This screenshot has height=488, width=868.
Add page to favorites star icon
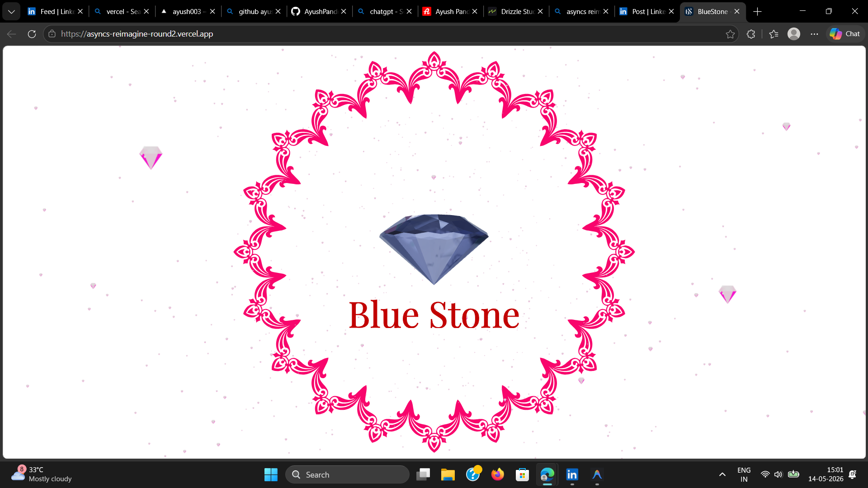730,34
